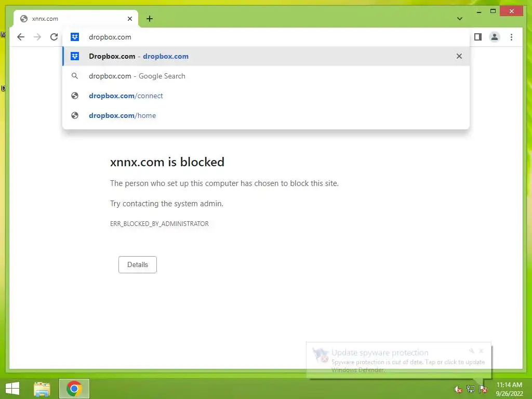Open a new tab with the plus icon
The image size is (532, 399).
point(150,19)
